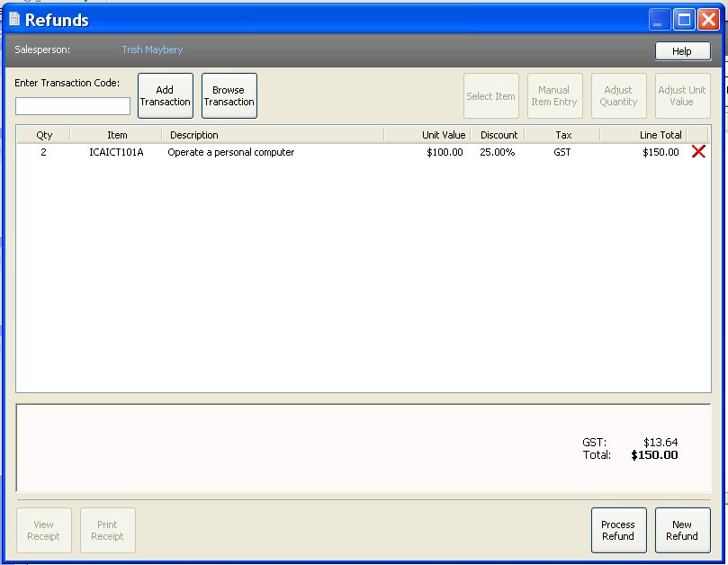The width and height of the screenshot is (728, 565).
Task: Click the Print Receipt button
Action: [107, 530]
